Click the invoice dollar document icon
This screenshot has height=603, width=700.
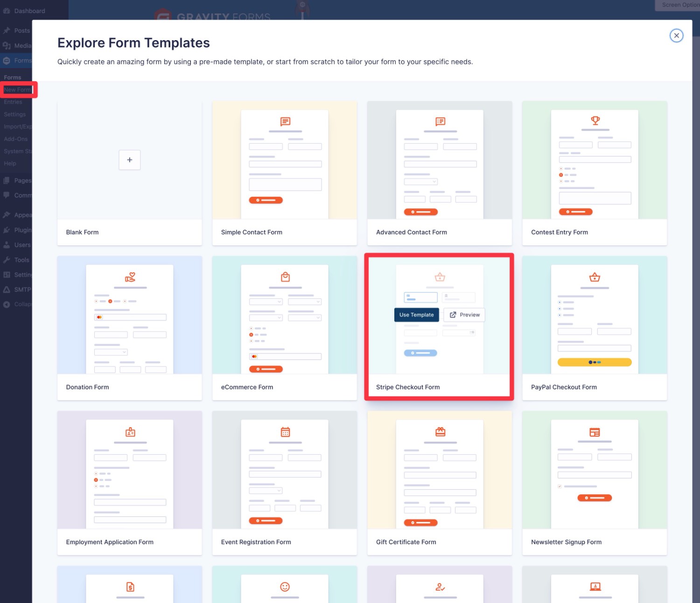coord(130,587)
